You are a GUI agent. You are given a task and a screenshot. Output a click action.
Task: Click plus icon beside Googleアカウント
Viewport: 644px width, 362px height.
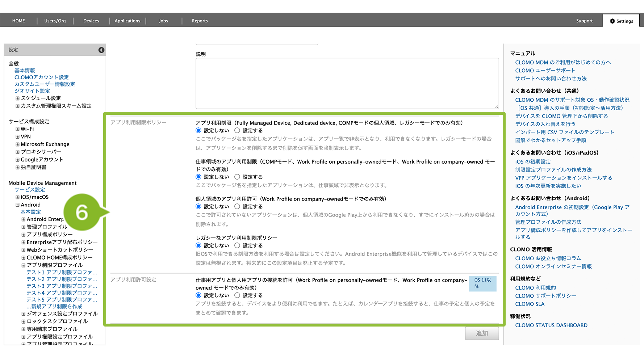(x=17, y=160)
